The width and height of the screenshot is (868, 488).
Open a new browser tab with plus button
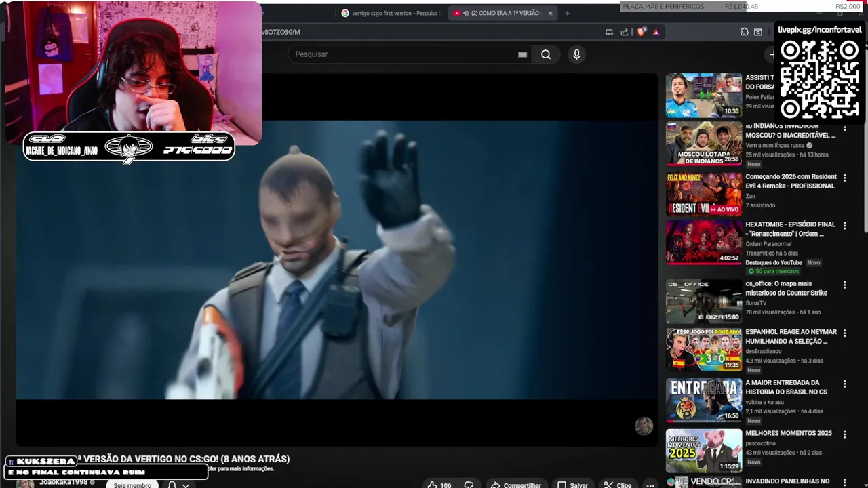567,13
